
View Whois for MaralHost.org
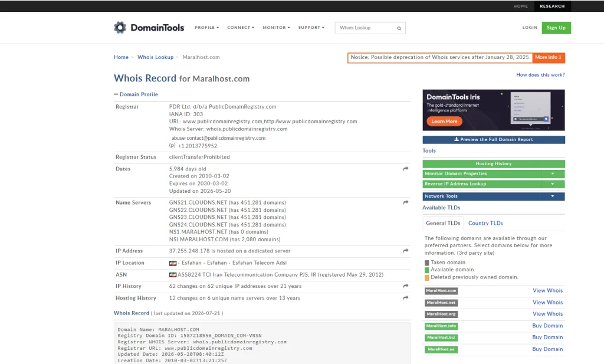(x=547, y=314)
